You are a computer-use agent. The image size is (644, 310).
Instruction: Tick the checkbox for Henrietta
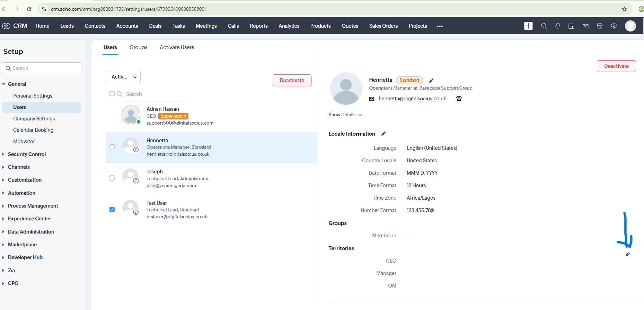click(x=112, y=147)
